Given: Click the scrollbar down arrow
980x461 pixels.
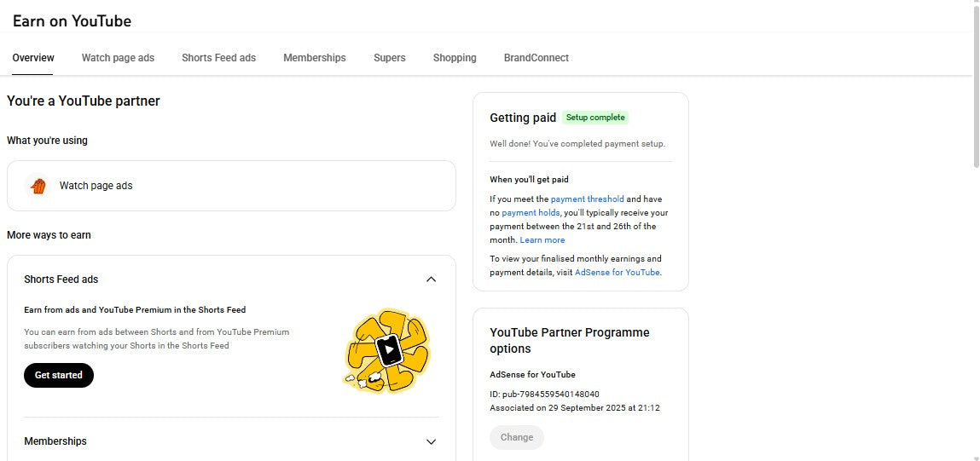Looking at the screenshot, I should pos(976,456).
